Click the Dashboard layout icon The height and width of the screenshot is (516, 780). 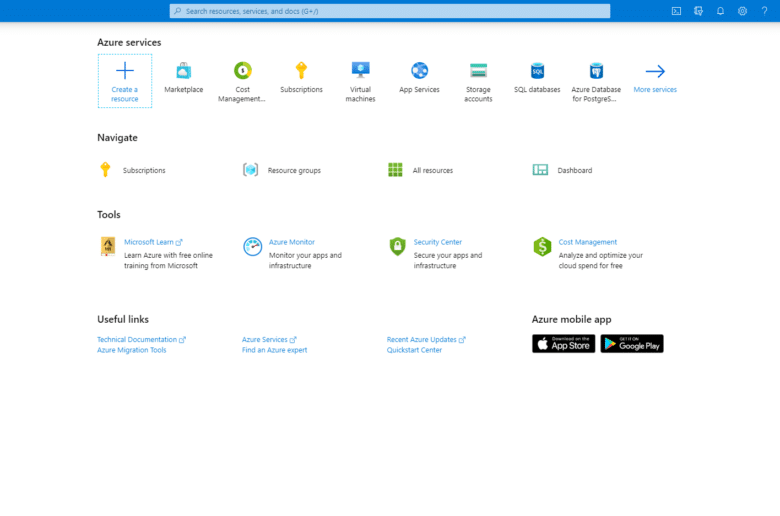pyautogui.click(x=540, y=170)
